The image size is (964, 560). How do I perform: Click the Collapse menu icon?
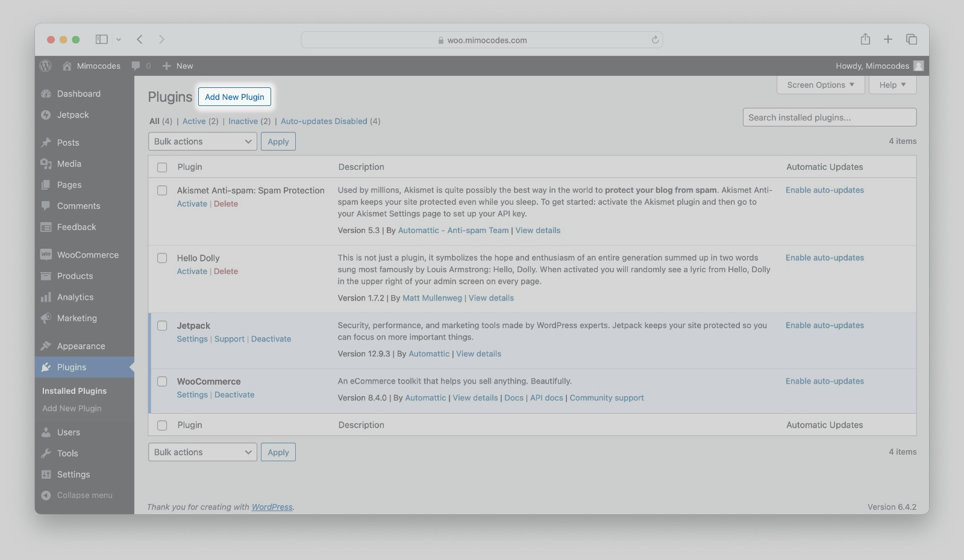(x=46, y=495)
